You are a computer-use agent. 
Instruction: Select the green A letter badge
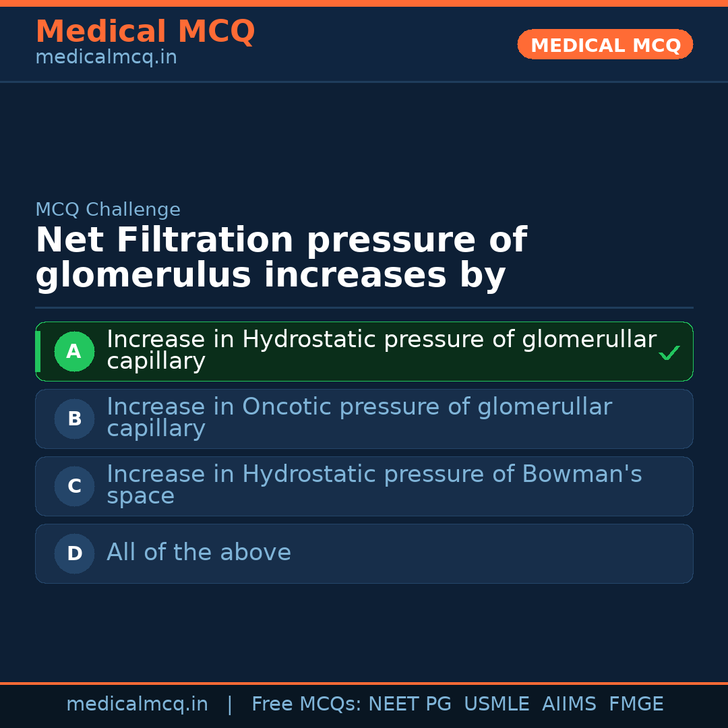click(74, 351)
